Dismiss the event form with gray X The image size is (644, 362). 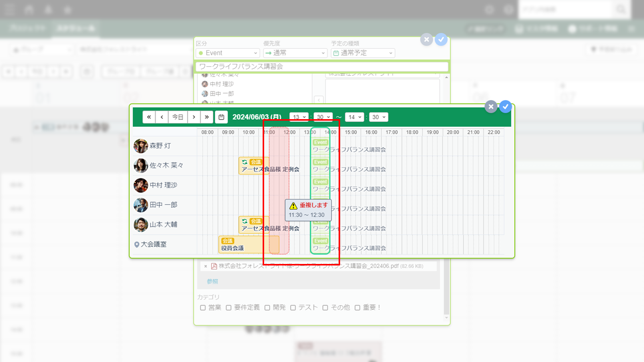pyautogui.click(x=427, y=40)
